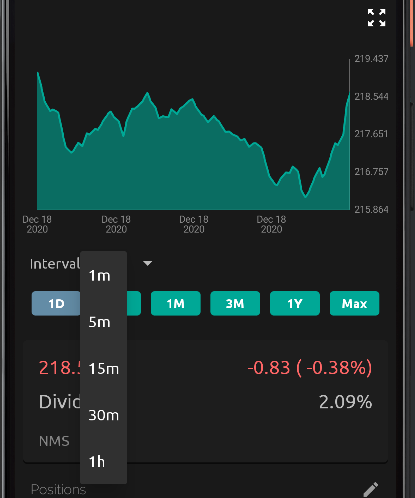Show the 1Y chart range
The height and width of the screenshot is (498, 415).
coord(295,303)
